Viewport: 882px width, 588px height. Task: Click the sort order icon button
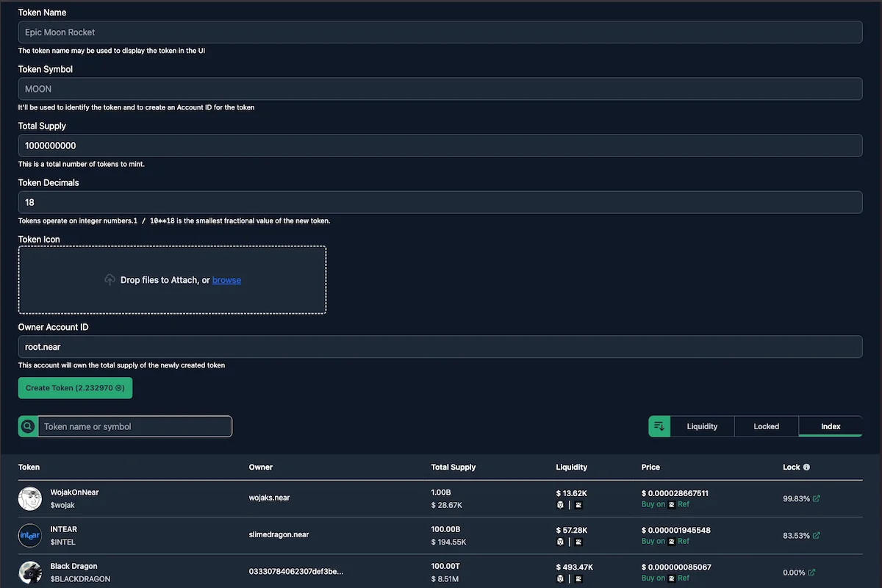point(659,426)
